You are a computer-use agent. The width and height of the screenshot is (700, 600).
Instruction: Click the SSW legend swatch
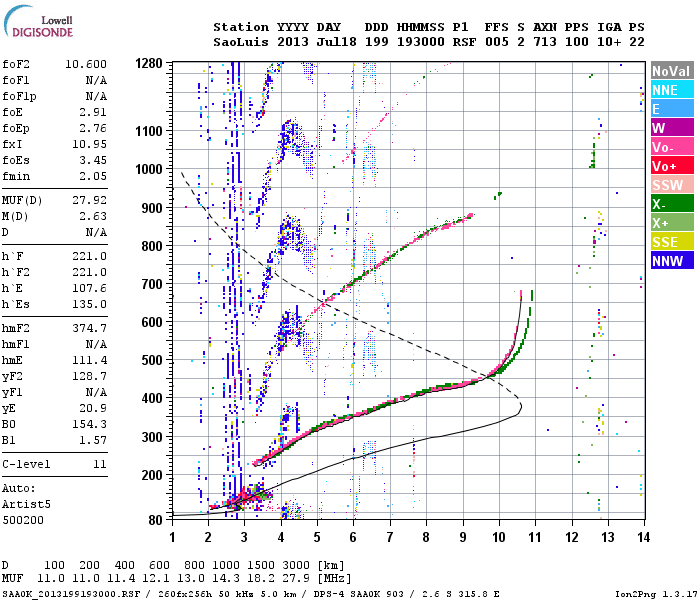tap(672, 185)
